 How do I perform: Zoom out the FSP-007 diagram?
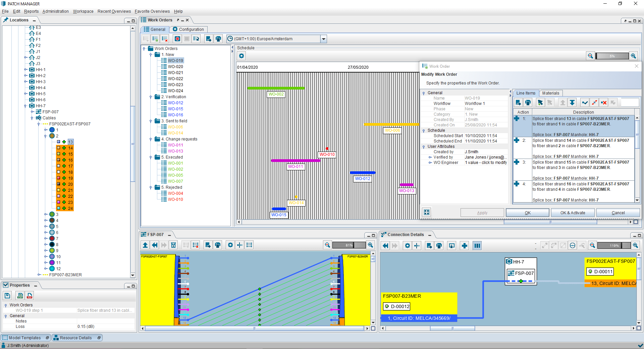click(x=327, y=245)
